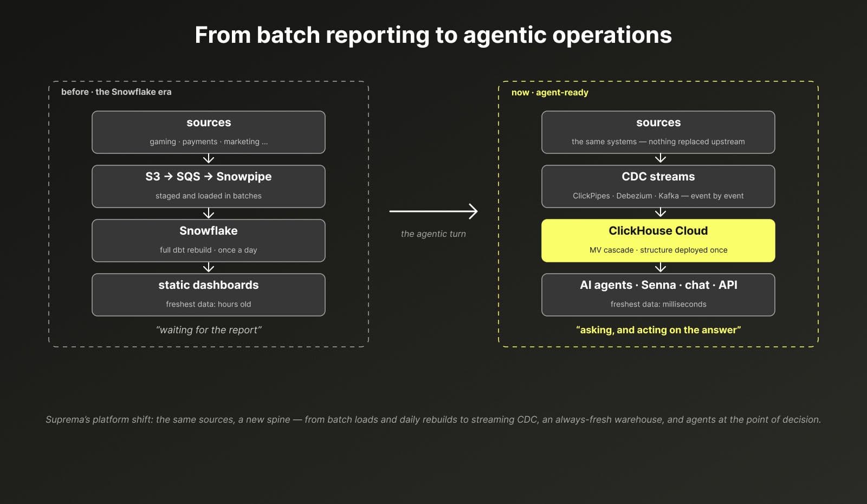Click the down arrow below the Snowpipe box
The height and width of the screenshot is (504, 867).
209,213
